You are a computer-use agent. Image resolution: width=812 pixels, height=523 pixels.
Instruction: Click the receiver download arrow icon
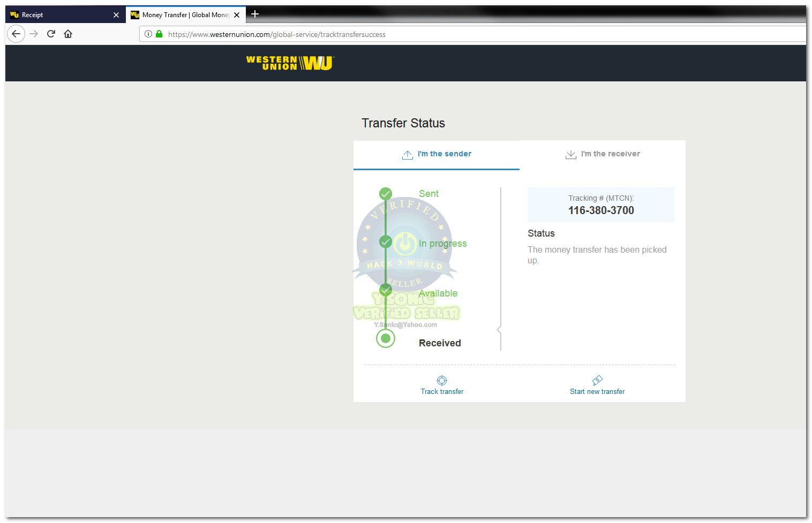tap(571, 155)
